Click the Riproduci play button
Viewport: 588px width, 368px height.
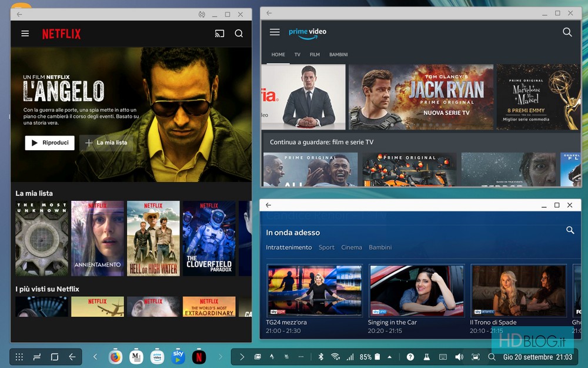50,142
